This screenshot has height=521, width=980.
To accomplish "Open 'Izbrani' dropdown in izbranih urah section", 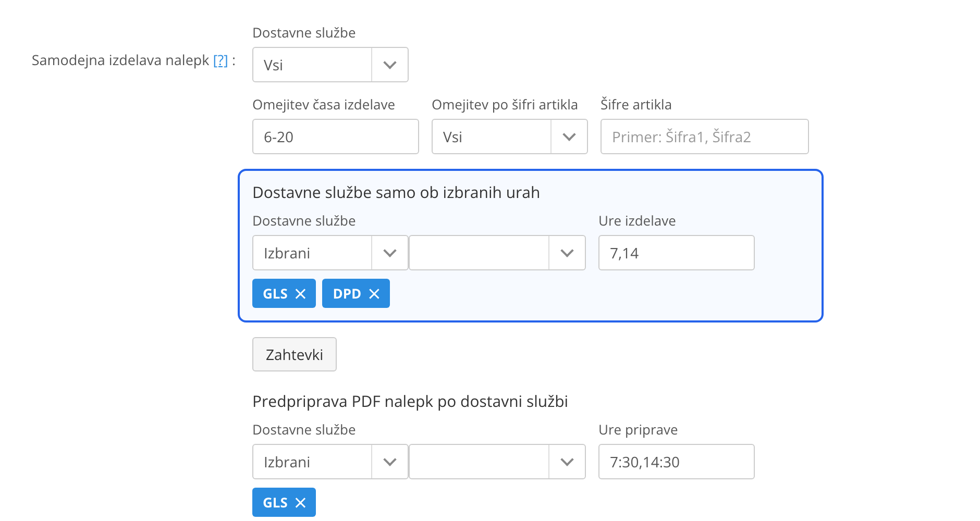I will click(330, 253).
